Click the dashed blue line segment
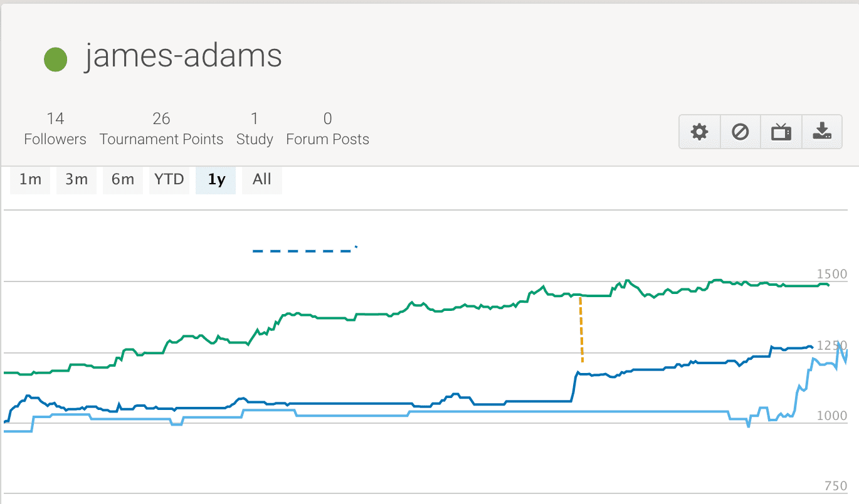This screenshot has height=504, width=859. (x=302, y=251)
